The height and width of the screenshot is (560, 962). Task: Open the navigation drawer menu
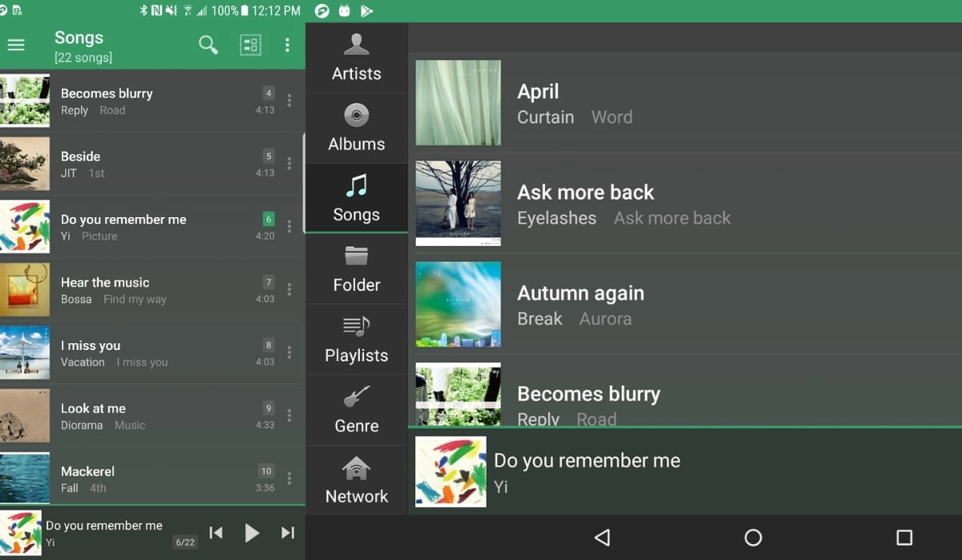point(16,45)
